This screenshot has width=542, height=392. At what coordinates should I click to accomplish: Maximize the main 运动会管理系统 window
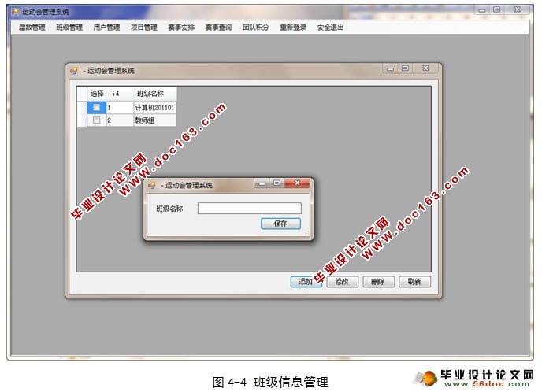point(497,9)
